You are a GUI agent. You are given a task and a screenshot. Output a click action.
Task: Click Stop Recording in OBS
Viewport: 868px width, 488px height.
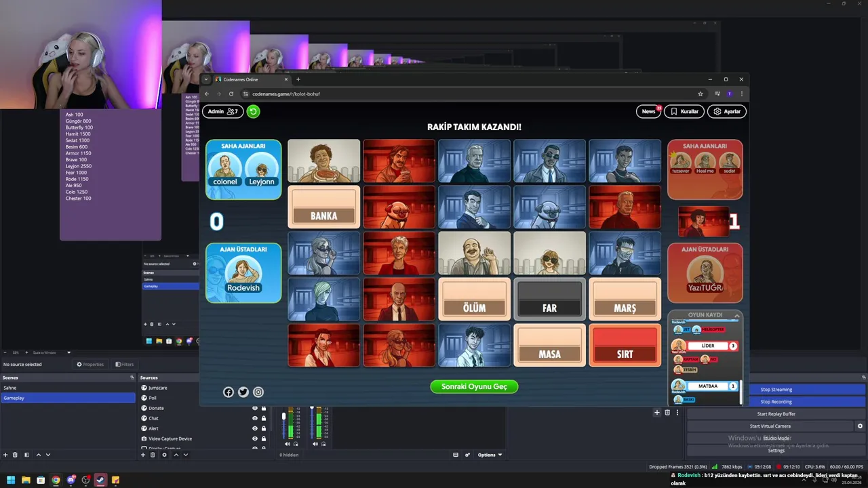click(776, 402)
